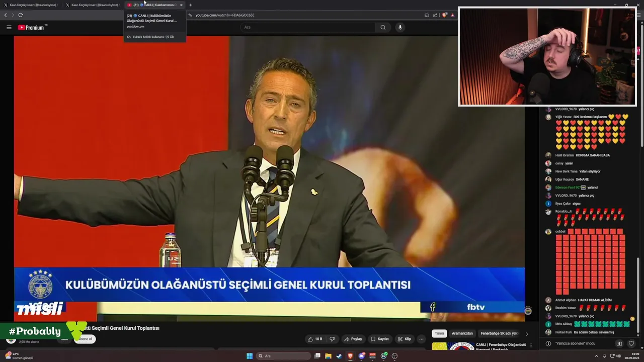
Task: Click the Windows taskbar search box
Action: [283, 356]
